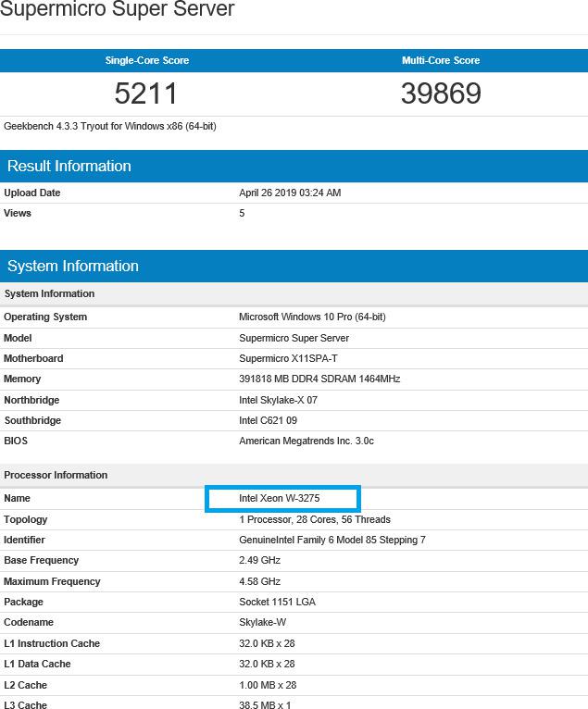Click the 38.5 MB x 1 value

(265, 704)
